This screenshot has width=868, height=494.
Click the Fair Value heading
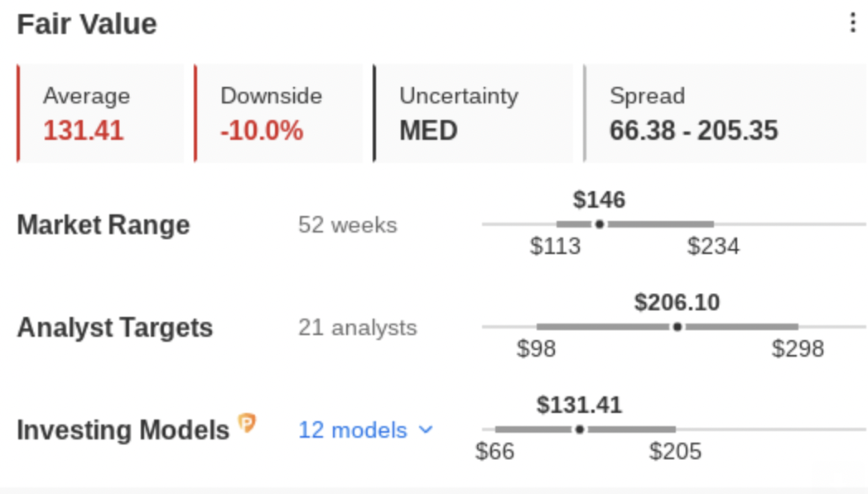point(87,24)
